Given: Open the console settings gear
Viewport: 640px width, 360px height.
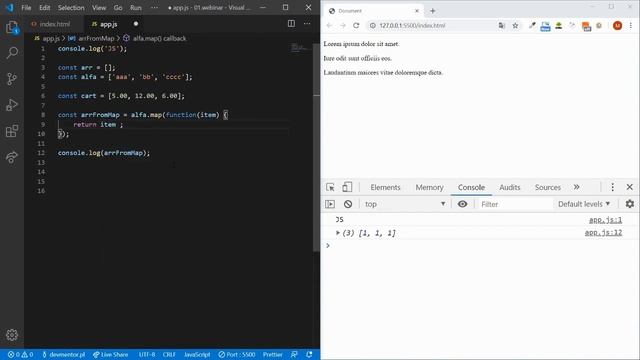Looking at the screenshot, I should click(630, 204).
